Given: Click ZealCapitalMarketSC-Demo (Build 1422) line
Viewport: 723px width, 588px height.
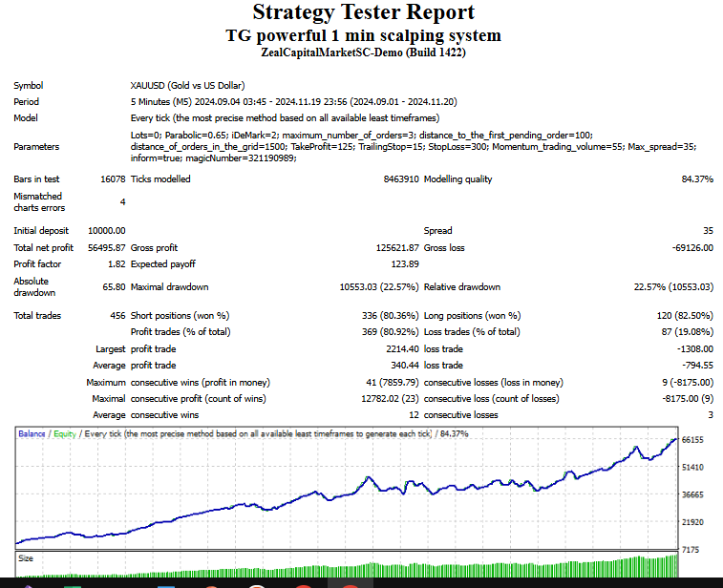Looking at the screenshot, I should point(363,52).
